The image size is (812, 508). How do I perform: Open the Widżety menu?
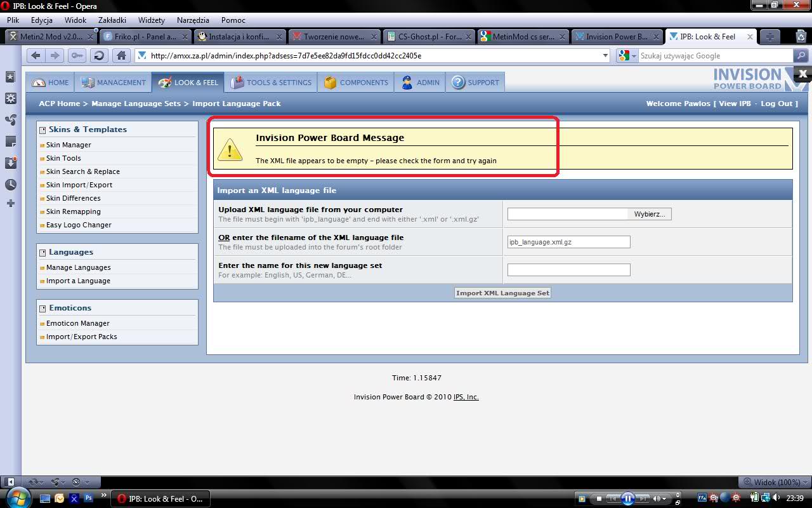click(150, 20)
